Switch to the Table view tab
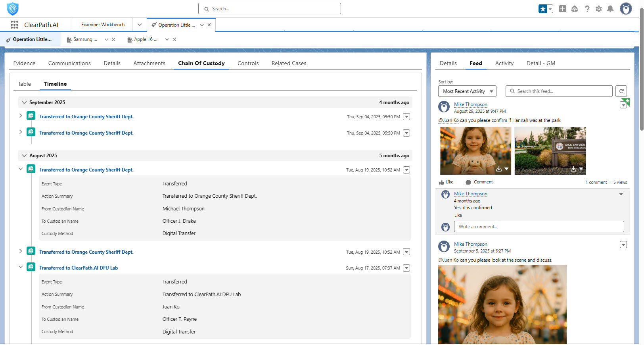 [24, 84]
